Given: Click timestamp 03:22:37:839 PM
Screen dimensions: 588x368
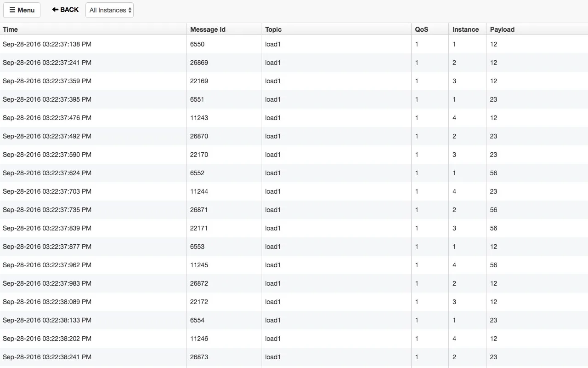Looking at the screenshot, I should [x=47, y=228].
